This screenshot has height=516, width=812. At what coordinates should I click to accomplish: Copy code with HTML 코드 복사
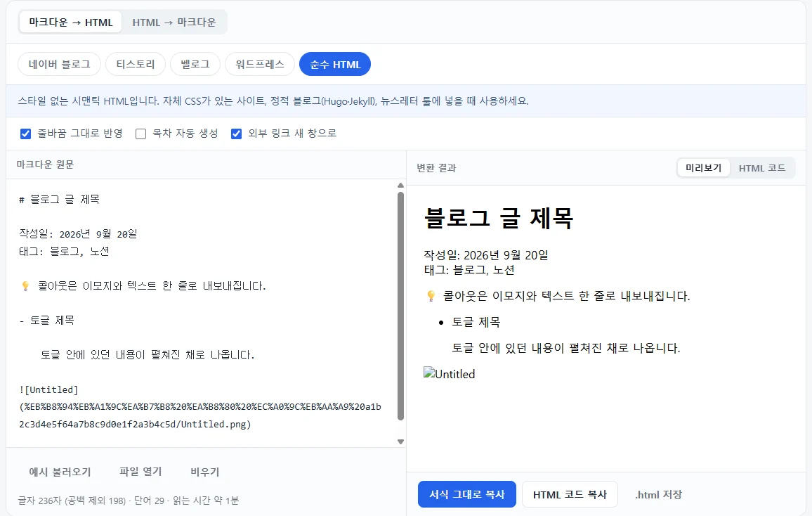[570, 494]
